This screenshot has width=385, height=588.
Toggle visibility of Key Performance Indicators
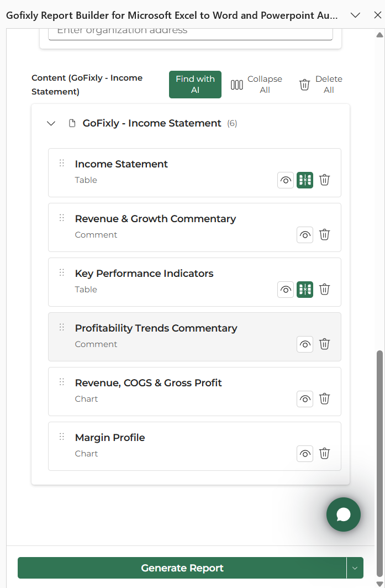pyautogui.click(x=286, y=290)
